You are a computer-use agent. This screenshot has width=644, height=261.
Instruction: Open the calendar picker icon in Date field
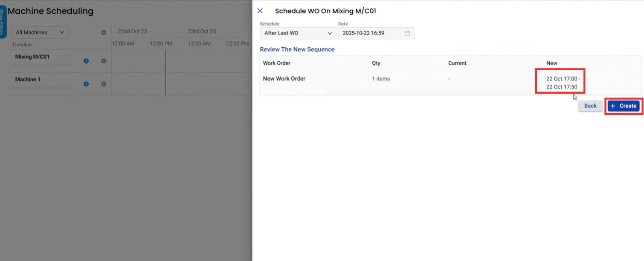[407, 33]
